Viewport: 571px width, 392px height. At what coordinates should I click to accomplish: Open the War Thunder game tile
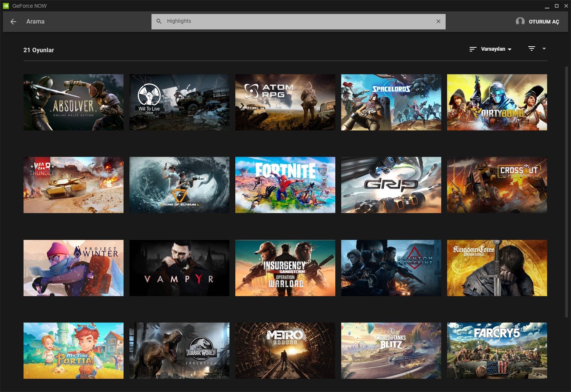(x=74, y=185)
